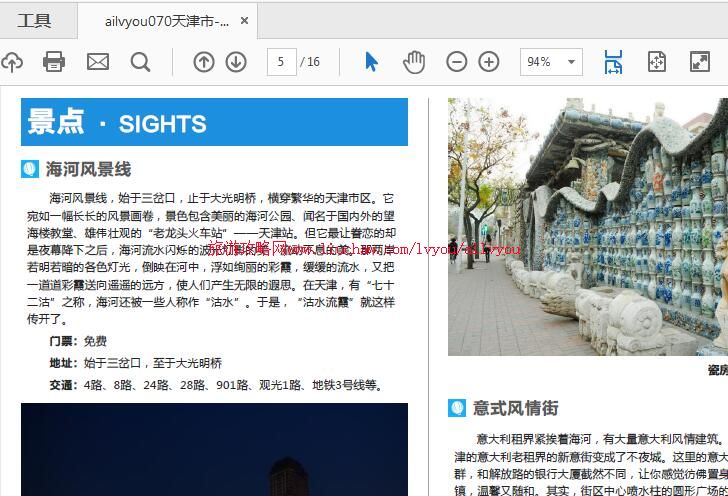Enter full screen reading mode
Screen dimensions: 728x496
699,62
